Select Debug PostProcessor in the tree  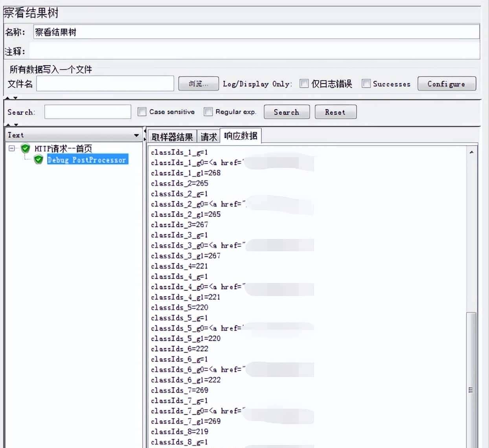coord(87,160)
